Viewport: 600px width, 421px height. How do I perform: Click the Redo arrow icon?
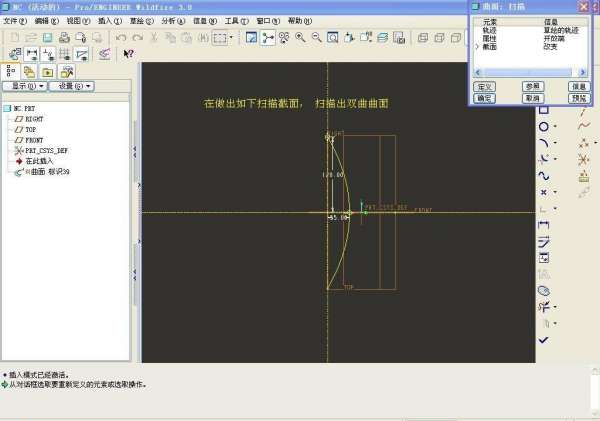[137, 38]
